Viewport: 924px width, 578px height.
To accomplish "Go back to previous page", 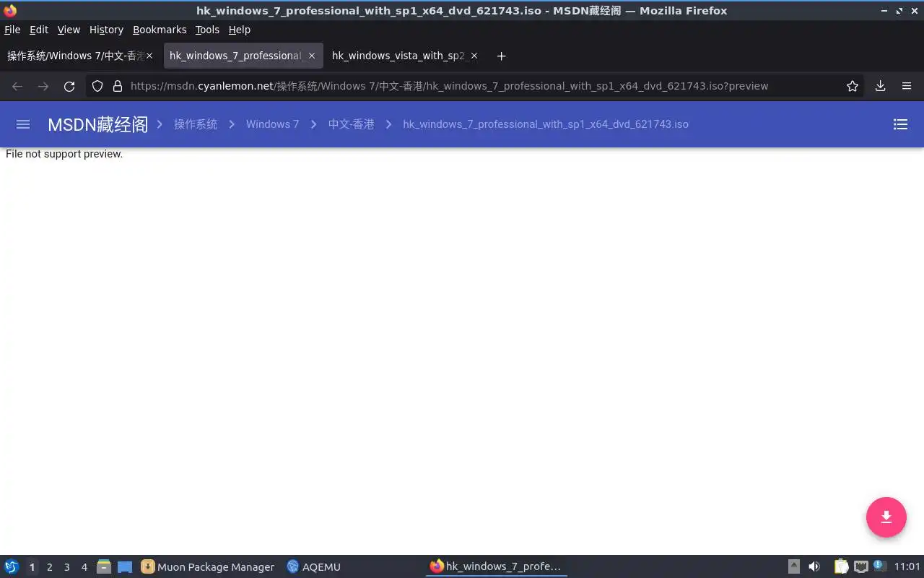I will pos(17,86).
